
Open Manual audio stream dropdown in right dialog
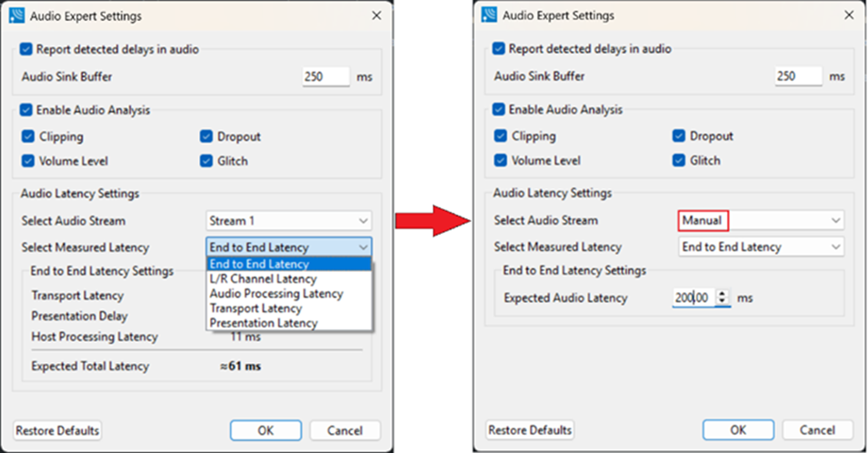[761, 220]
